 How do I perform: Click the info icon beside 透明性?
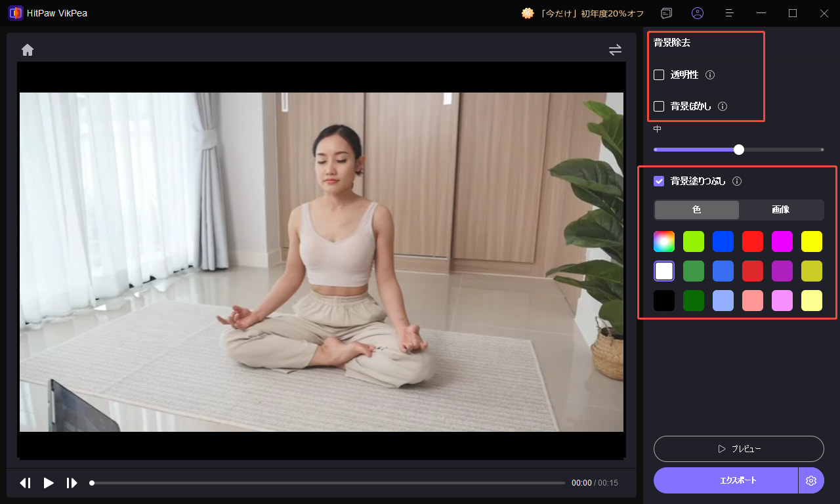coord(709,75)
